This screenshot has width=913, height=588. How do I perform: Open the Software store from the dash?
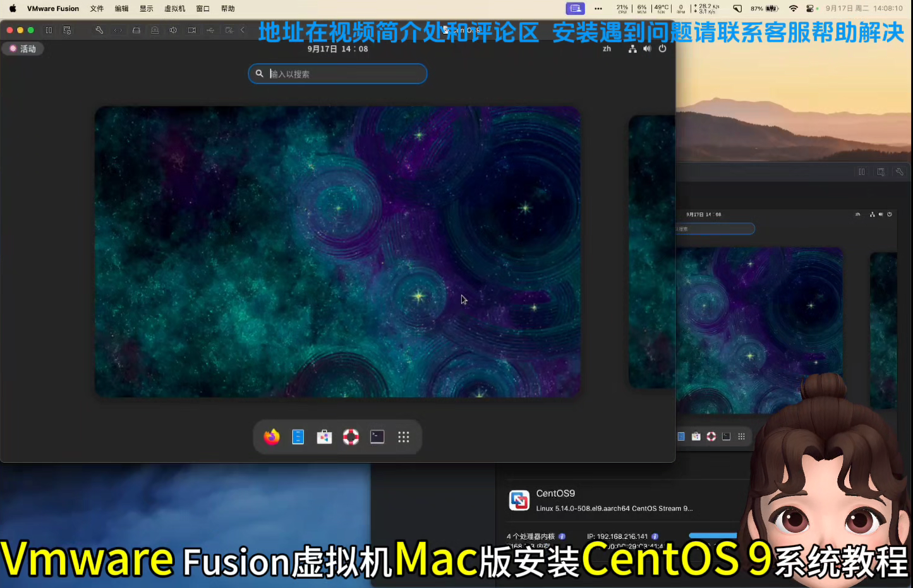(x=324, y=437)
